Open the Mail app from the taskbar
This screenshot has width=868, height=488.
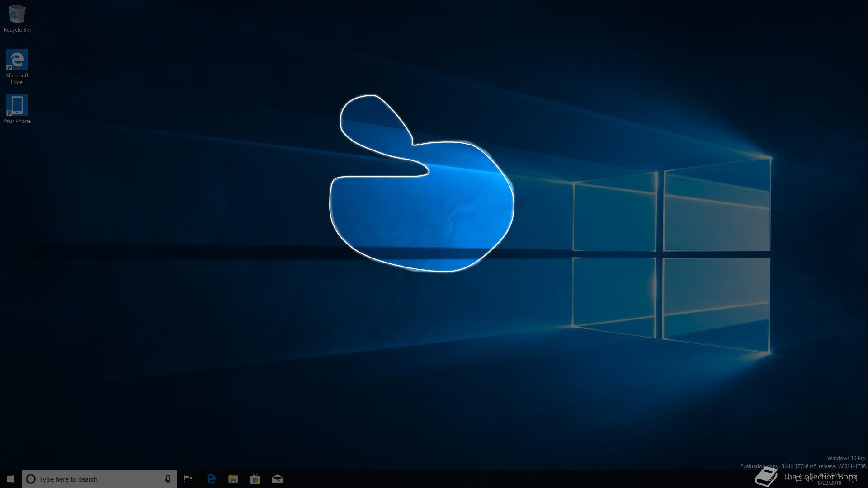point(278,479)
